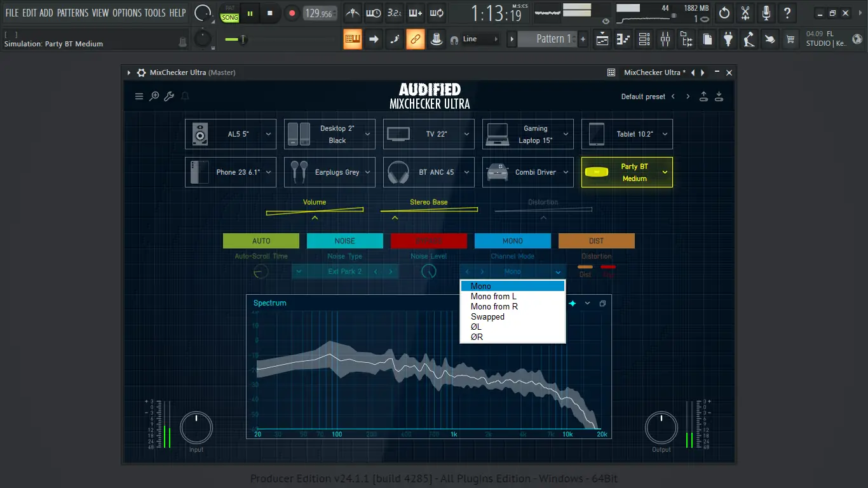The height and width of the screenshot is (488, 868).
Task: Open the plugin hamburger menu
Action: (x=139, y=97)
